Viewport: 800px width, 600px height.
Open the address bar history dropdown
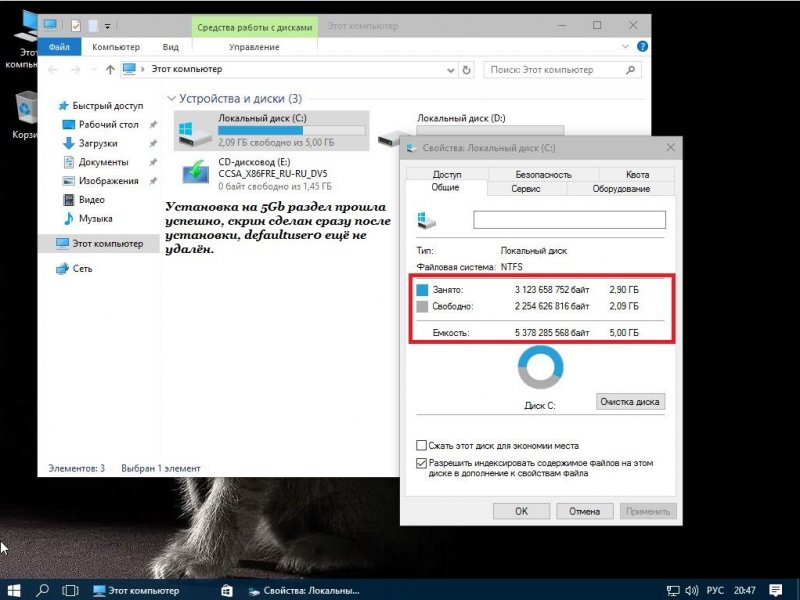pos(451,70)
